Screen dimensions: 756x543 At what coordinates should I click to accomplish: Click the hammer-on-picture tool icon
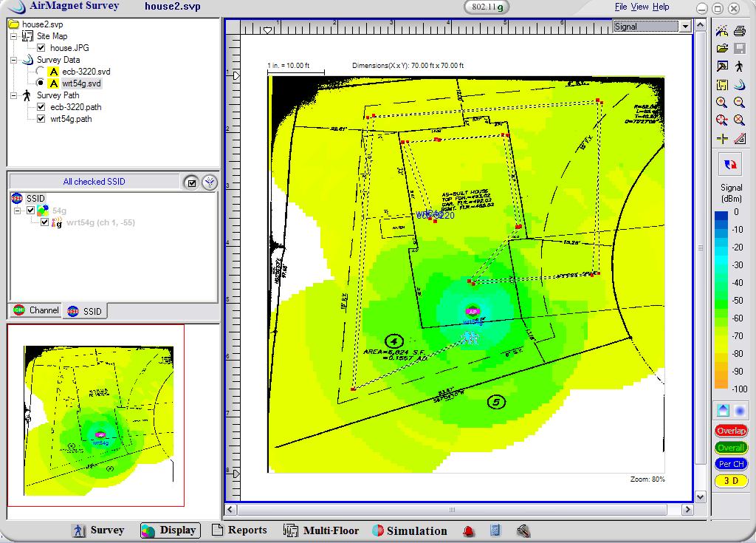(x=722, y=66)
